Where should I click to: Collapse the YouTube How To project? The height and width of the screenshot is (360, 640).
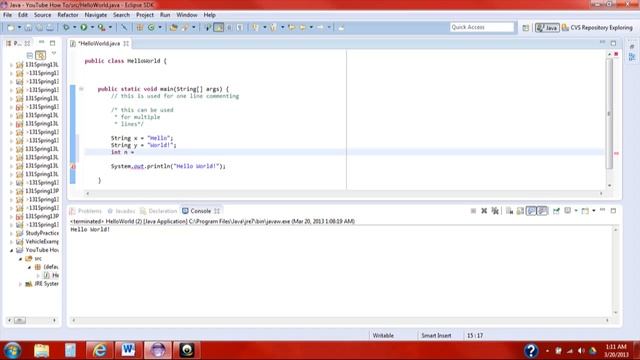click(11, 250)
